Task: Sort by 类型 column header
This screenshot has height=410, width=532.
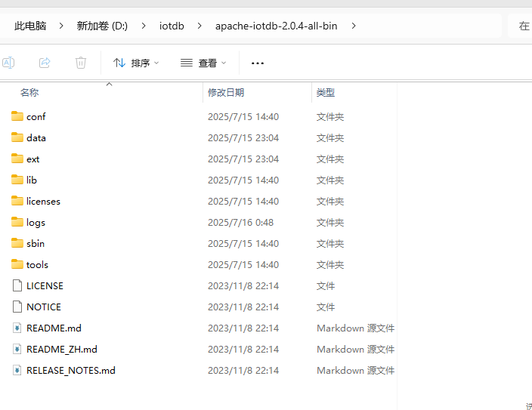Action: [x=326, y=92]
